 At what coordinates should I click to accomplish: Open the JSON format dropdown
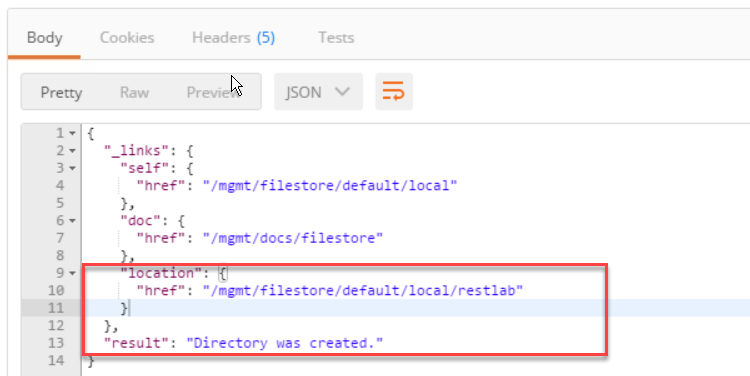pos(318,92)
